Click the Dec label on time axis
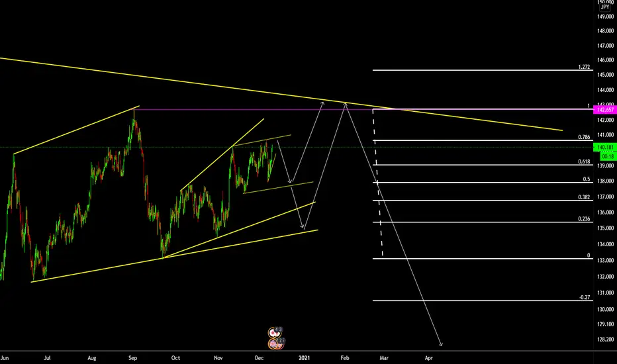The width and height of the screenshot is (617, 364). (259, 357)
